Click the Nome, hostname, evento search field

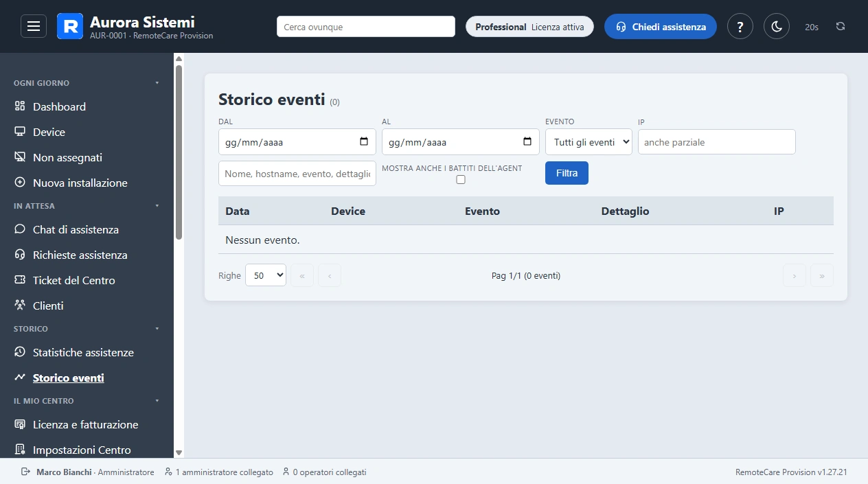(297, 174)
